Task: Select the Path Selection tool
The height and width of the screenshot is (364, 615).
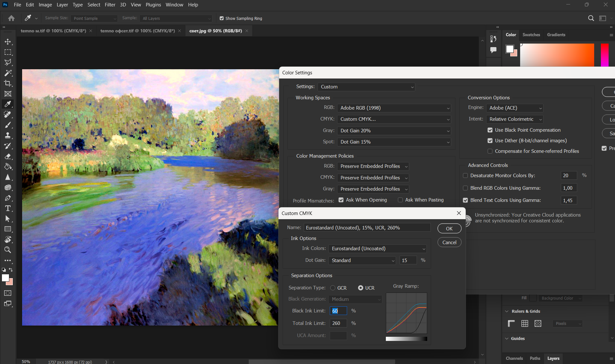Action: tap(8, 219)
